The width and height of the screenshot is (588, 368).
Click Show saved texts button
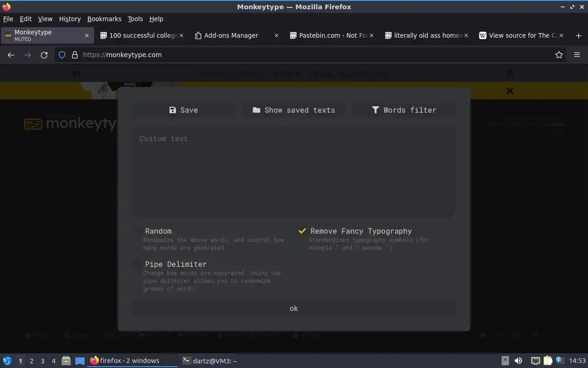[294, 110]
